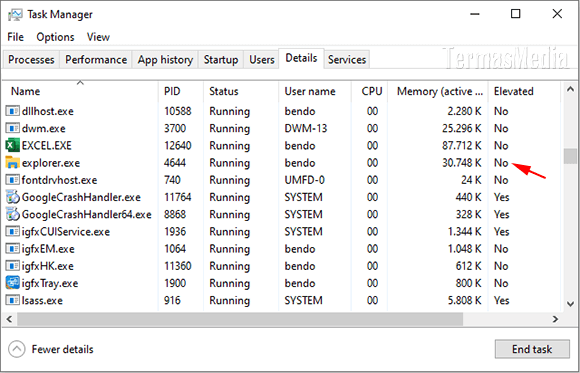Click the horizontal scrollbar right arrow

coord(555,319)
